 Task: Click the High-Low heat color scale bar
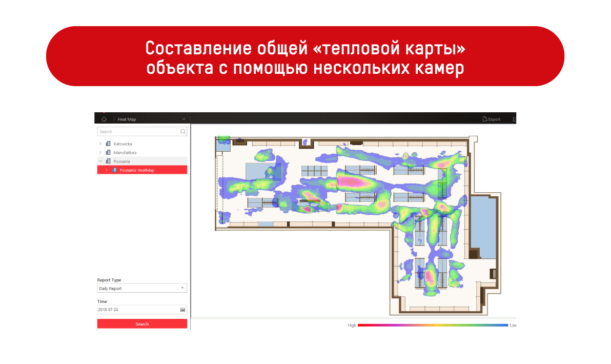(x=433, y=325)
